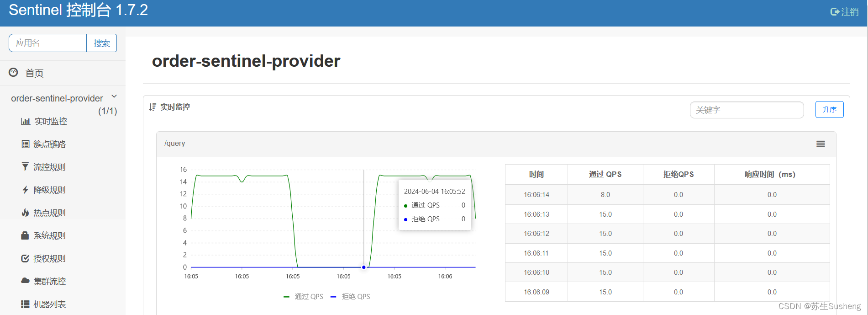Select 热点规则 in the sidebar

[50, 213]
